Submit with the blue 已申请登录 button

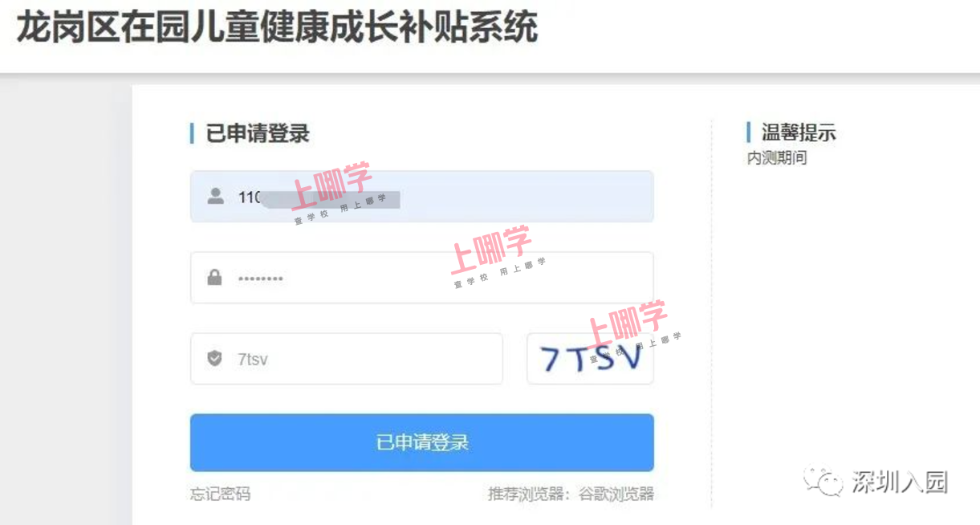pyautogui.click(x=421, y=442)
